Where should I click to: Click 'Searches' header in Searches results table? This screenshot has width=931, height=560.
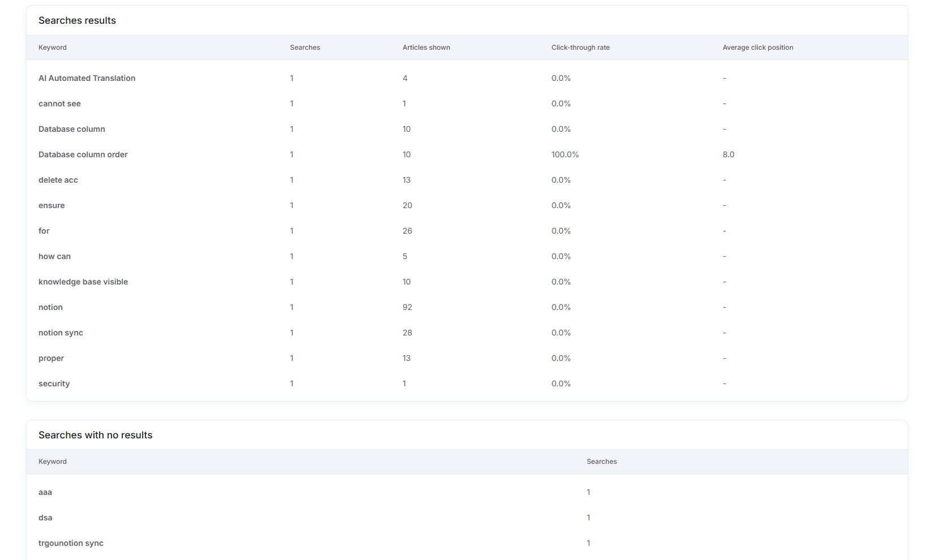[304, 48]
